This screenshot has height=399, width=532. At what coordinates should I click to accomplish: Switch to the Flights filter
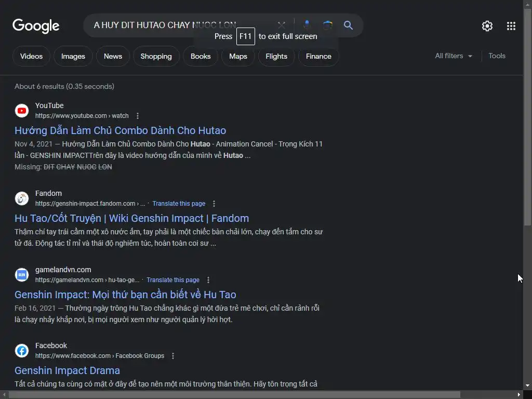pos(276,56)
